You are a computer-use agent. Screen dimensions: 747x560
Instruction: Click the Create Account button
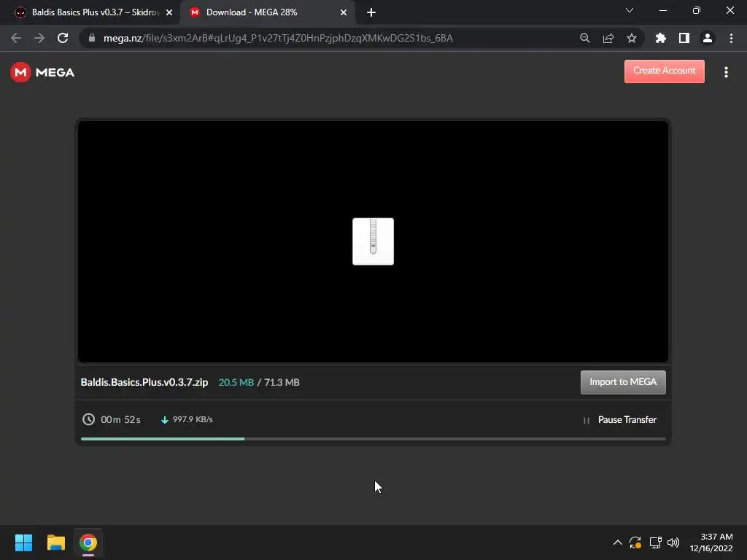coord(664,71)
